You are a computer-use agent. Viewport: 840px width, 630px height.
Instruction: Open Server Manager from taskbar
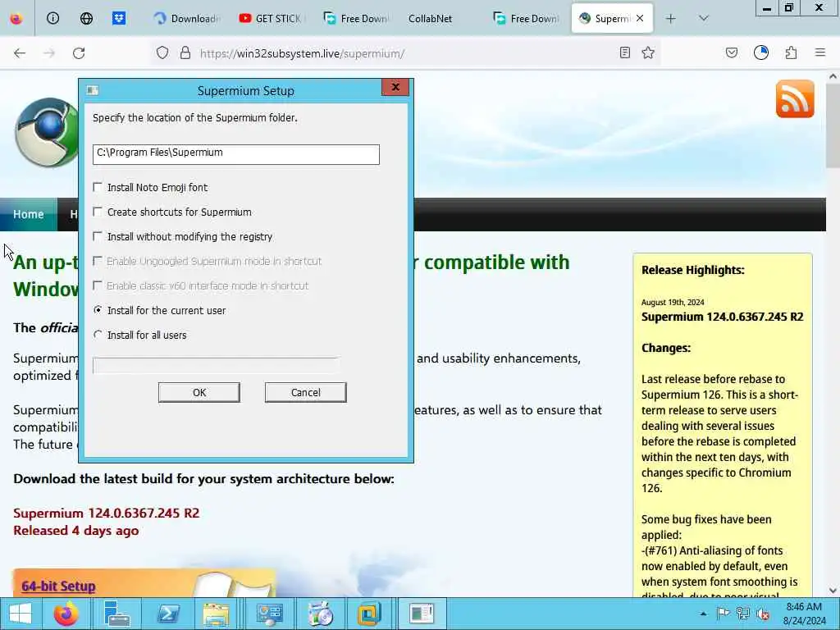(116, 614)
